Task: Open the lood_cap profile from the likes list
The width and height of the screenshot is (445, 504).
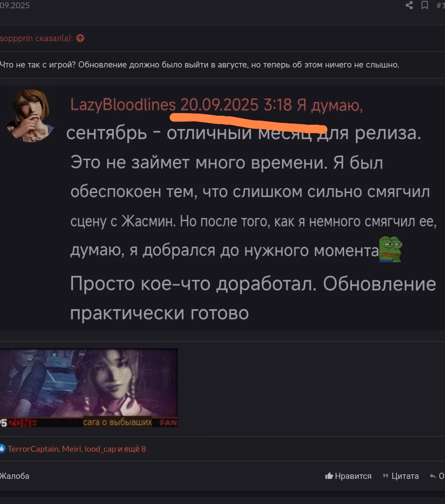Action: [100, 449]
